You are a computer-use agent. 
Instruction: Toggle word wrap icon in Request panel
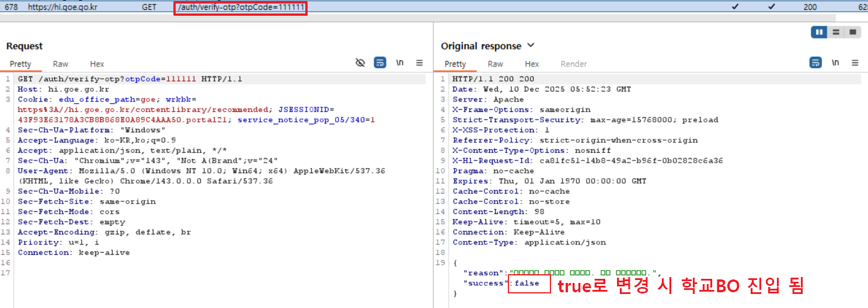coord(380,63)
